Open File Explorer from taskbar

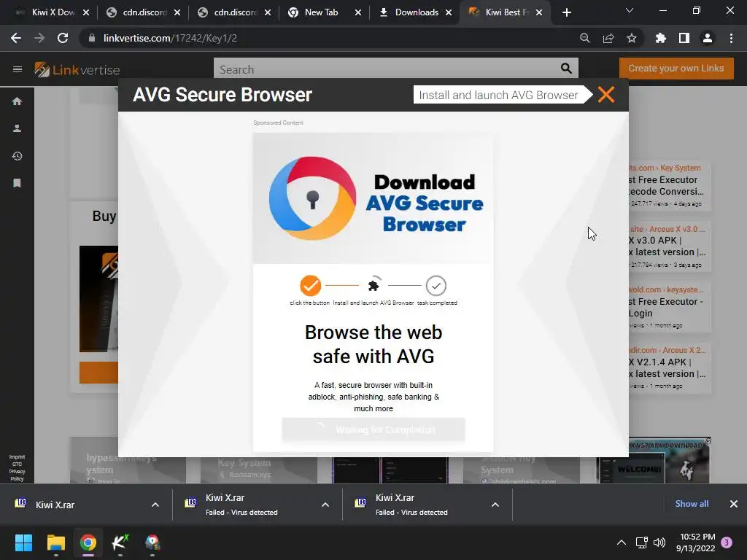click(x=55, y=542)
